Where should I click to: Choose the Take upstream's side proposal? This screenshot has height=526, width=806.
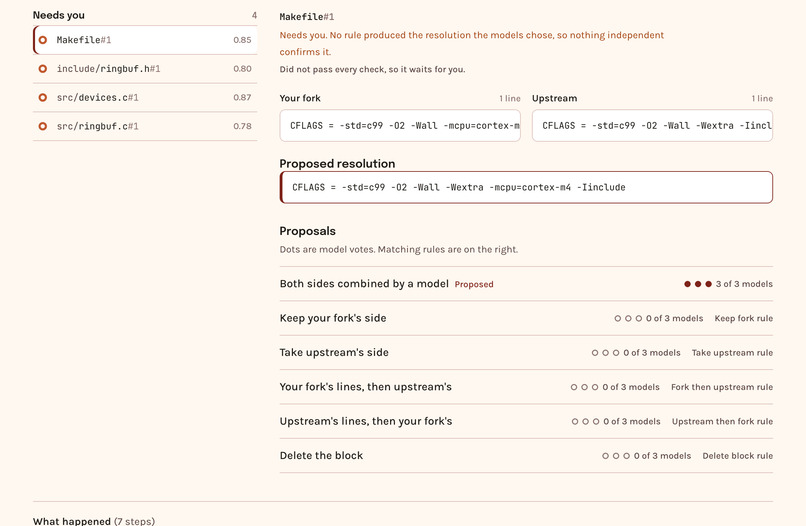click(x=526, y=353)
